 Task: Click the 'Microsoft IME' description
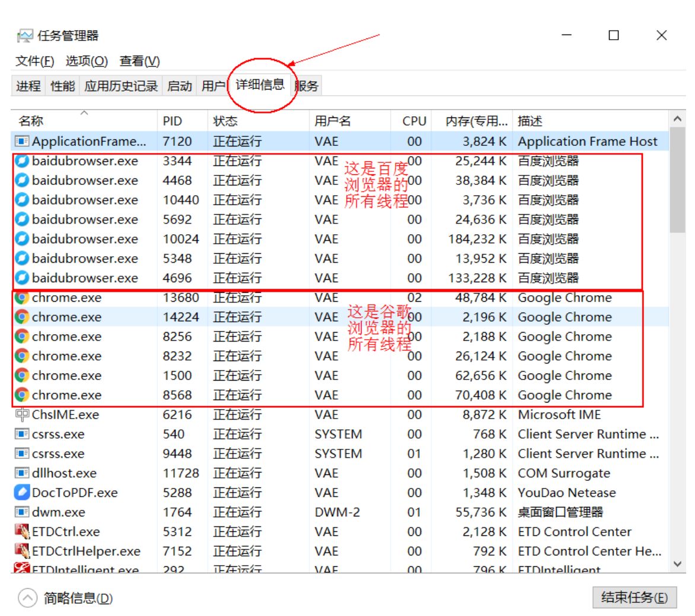[559, 414]
